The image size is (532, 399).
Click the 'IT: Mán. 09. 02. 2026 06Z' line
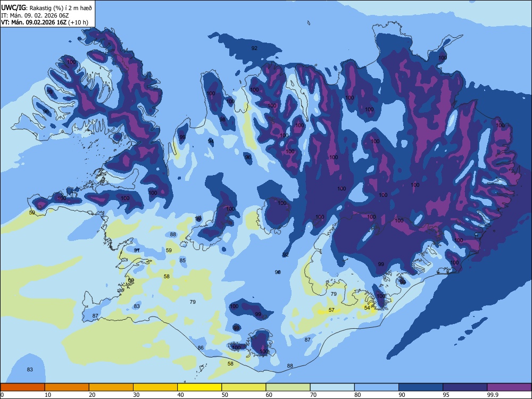(x=35, y=15)
